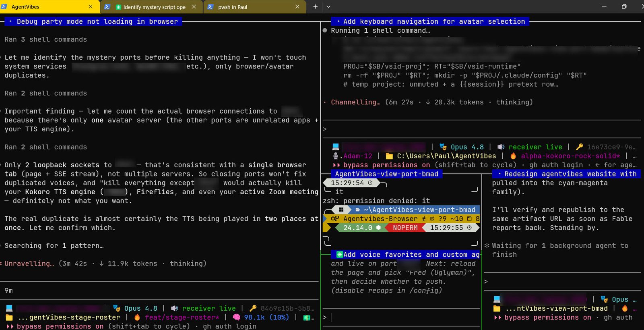Click the folder icon before 'ntVibes-view-port-bmad' bottom-right
Screen dimensions: 644x330
pos(497,309)
